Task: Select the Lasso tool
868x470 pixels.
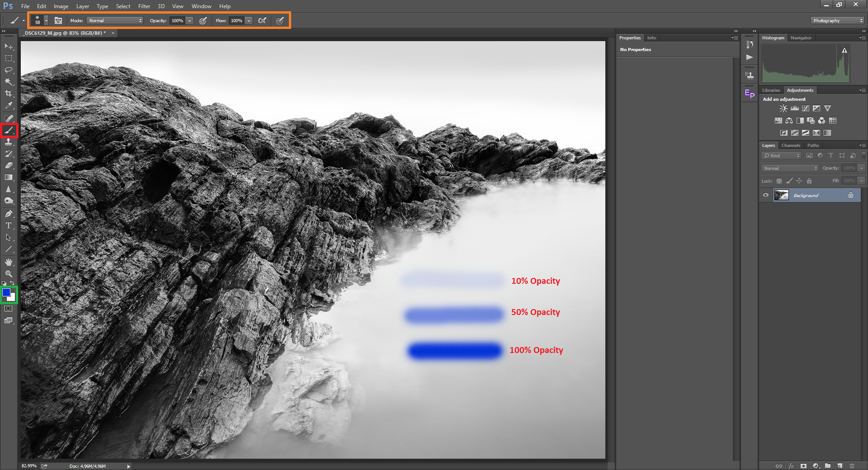Action: coord(9,70)
